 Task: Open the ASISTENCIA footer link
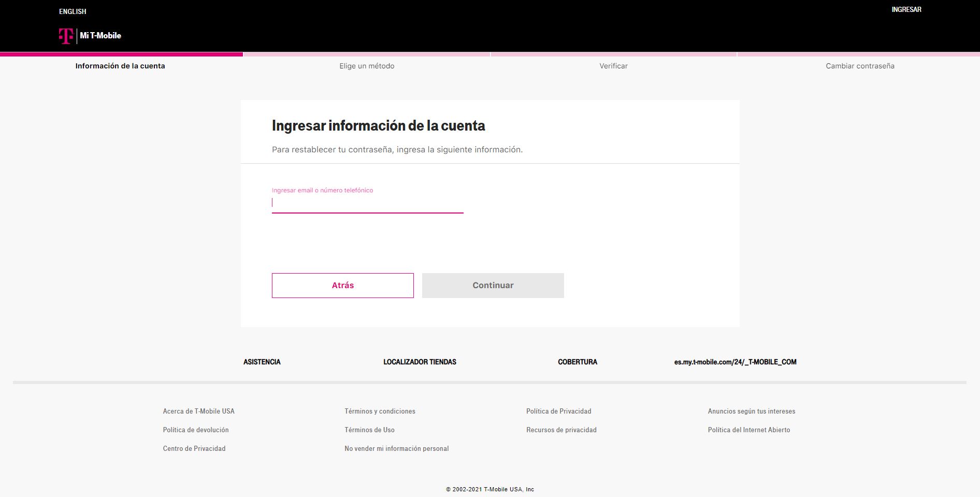tap(262, 362)
